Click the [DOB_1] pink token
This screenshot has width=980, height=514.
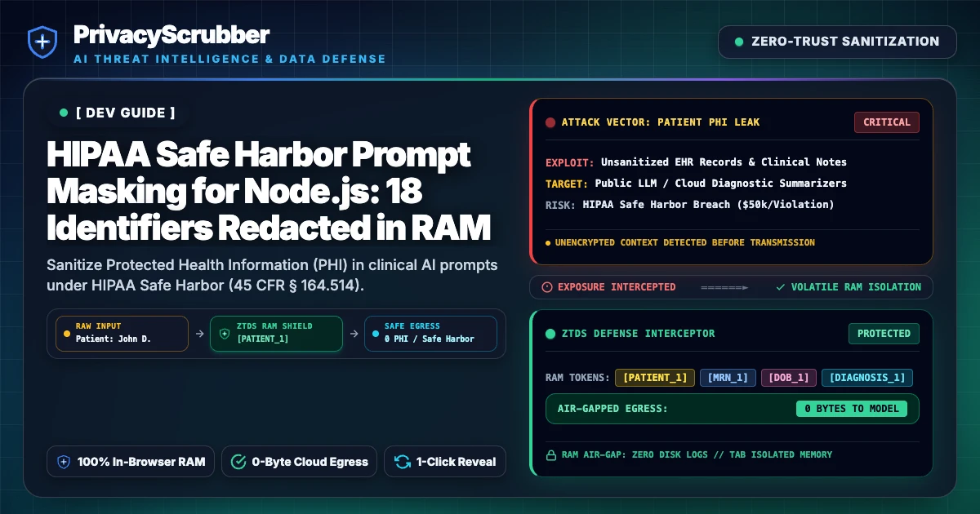pos(789,378)
